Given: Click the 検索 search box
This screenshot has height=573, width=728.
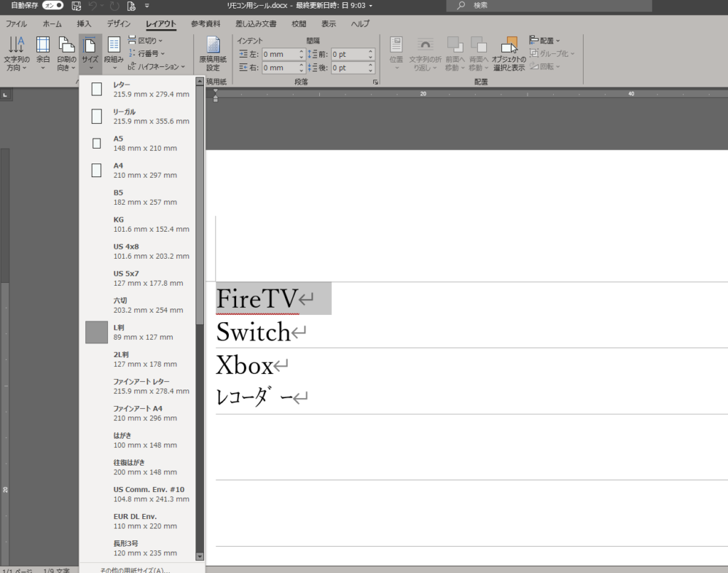Looking at the screenshot, I should 549,6.
